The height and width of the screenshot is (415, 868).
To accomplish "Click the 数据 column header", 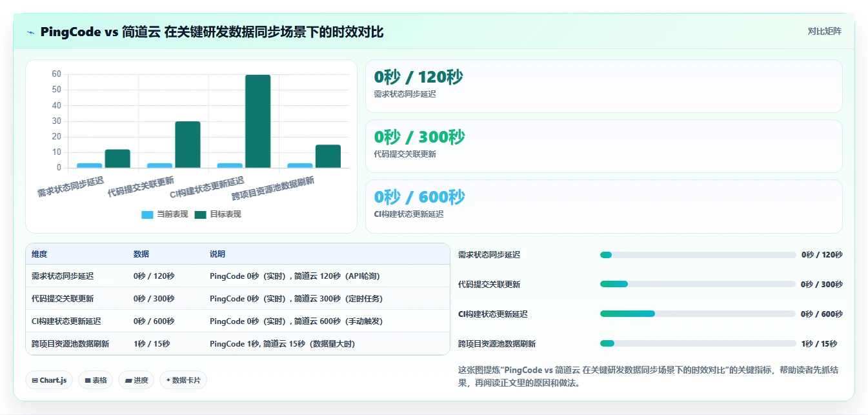I will click(x=141, y=254).
